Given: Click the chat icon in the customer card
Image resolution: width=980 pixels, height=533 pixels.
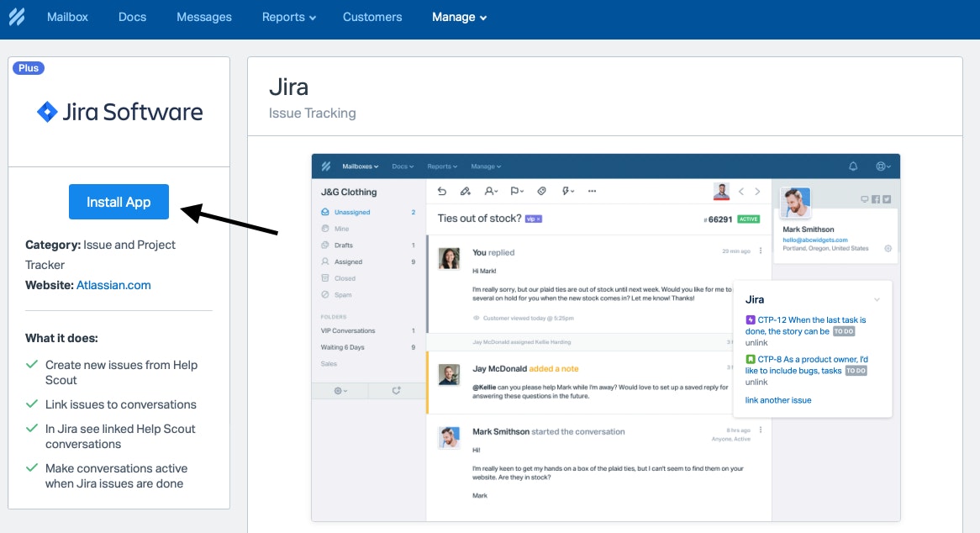Looking at the screenshot, I should 864,199.
